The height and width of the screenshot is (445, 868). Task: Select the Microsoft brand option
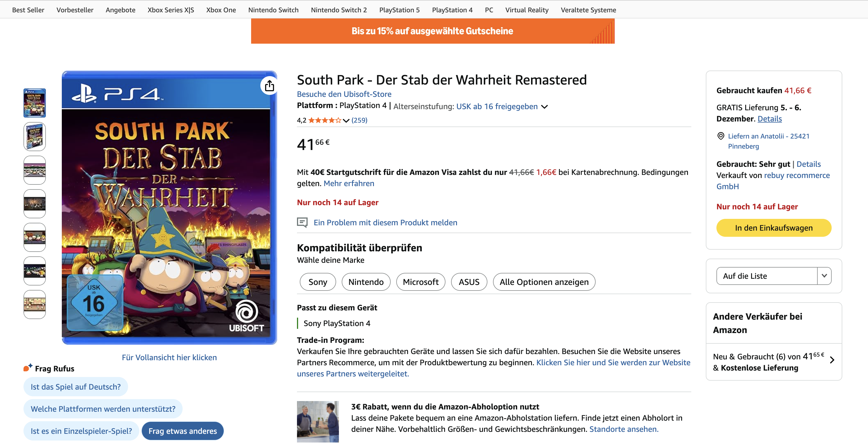[421, 282]
